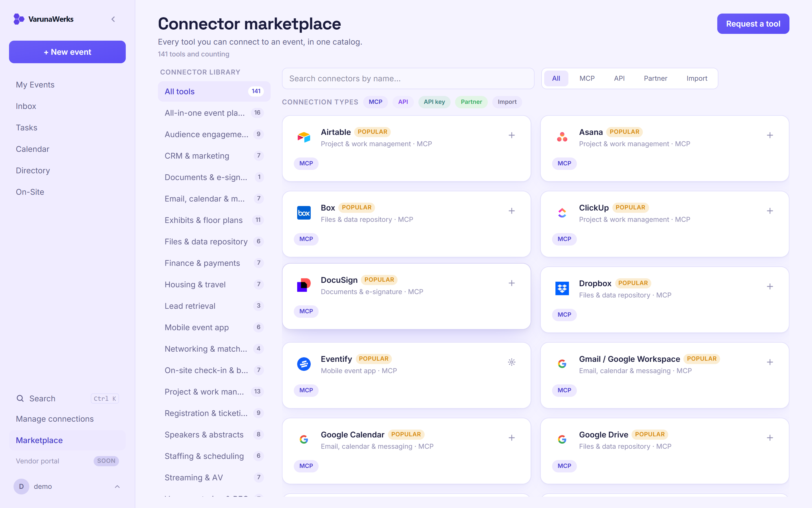Image resolution: width=812 pixels, height=508 pixels.
Task: Add the Dropbox connector with plus
Action: click(x=770, y=286)
